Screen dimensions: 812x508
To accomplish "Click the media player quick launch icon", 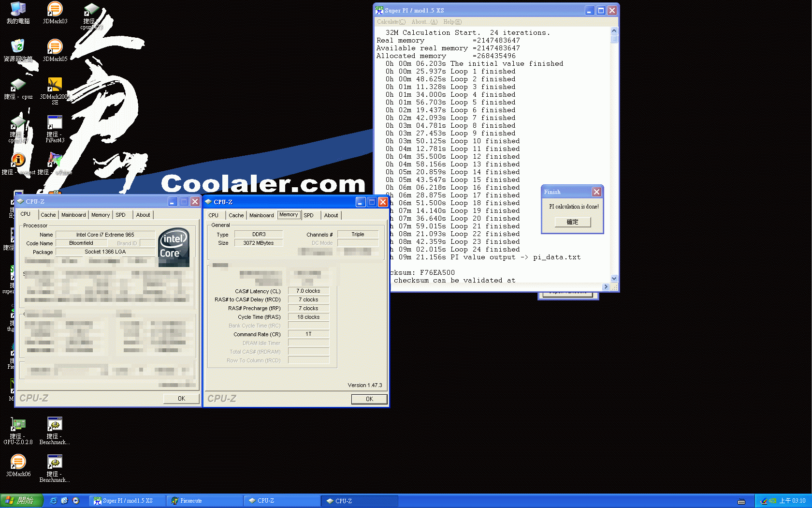I will point(76,501).
